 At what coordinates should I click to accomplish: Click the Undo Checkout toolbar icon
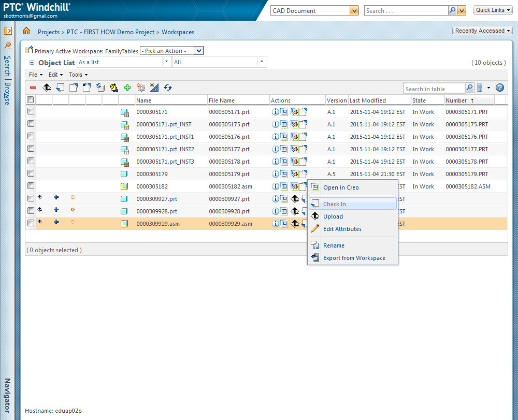point(87,88)
